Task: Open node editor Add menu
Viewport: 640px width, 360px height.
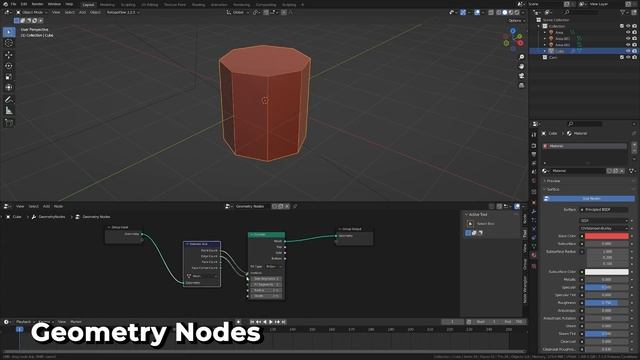Action: [46, 207]
